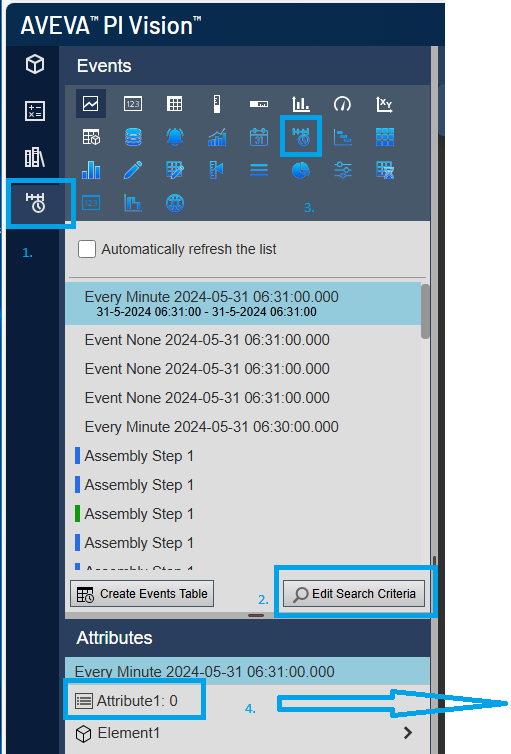
Task: Select the Radial Gauge symbol
Action: (342, 104)
